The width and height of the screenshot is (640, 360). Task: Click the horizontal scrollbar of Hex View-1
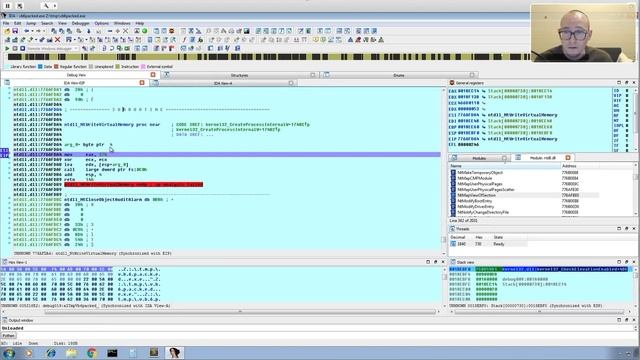coord(240,312)
